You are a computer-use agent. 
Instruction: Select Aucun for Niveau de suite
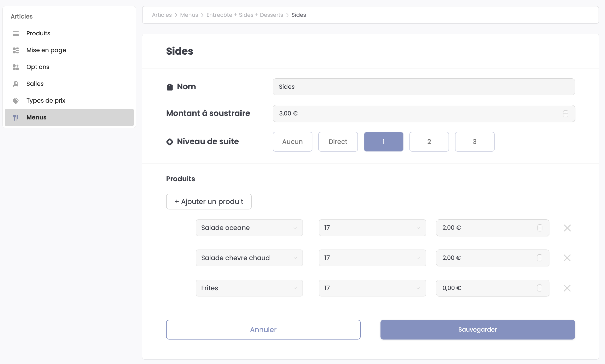[x=292, y=142]
